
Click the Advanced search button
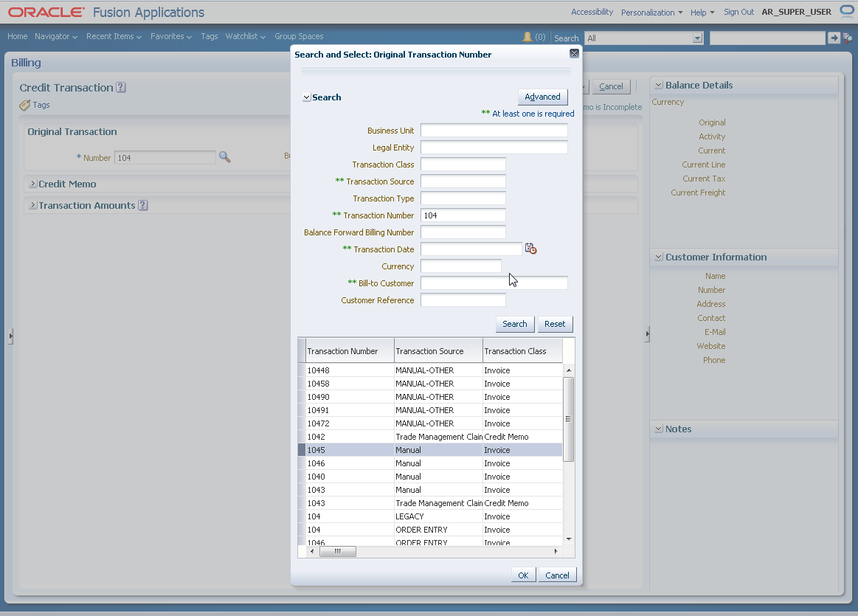tap(542, 97)
